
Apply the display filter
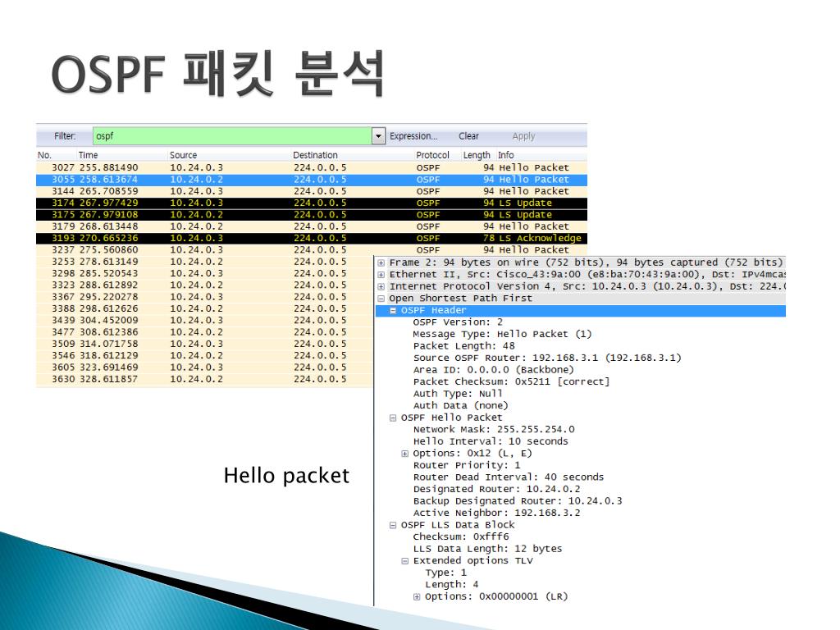point(523,136)
